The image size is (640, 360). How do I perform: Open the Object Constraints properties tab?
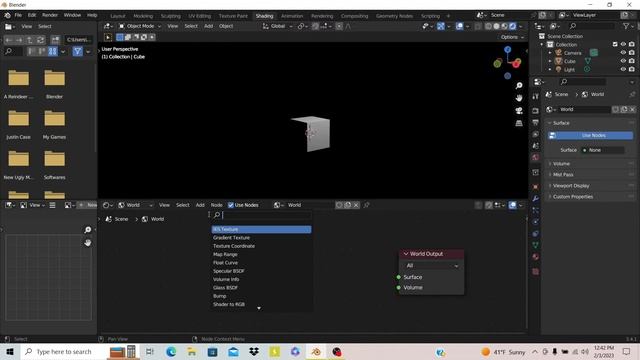536,233
